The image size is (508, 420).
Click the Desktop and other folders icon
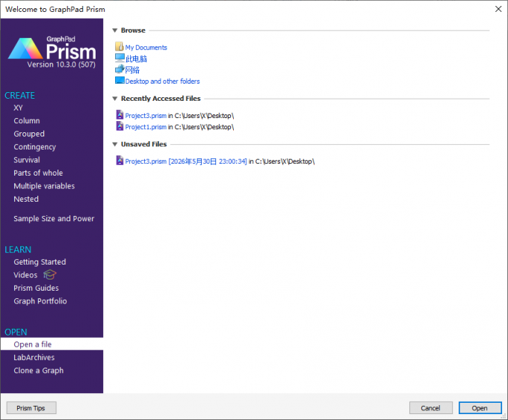(120, 81)
